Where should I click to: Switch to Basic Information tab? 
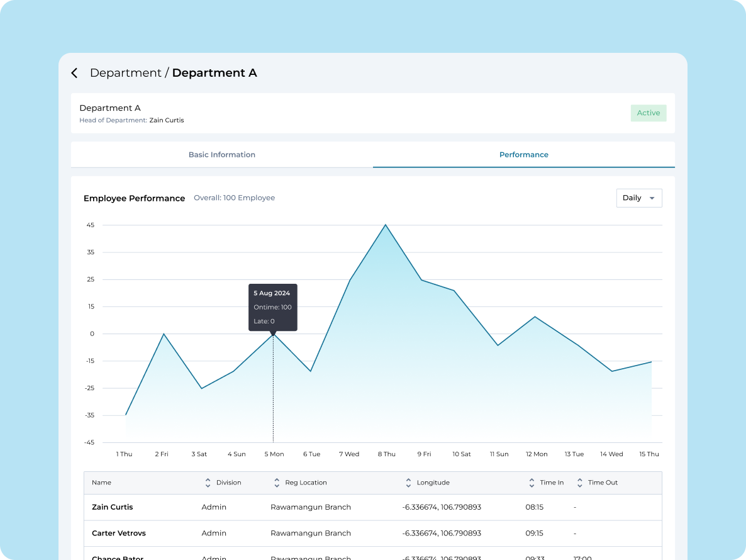click(x=222, y=155)
